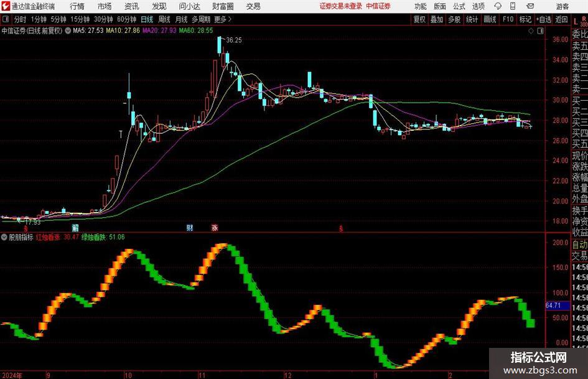This screenshot has width=588, height=379.
Task: Open the 交易 menu
Action: pyautogui.click(x=253, y=6)
